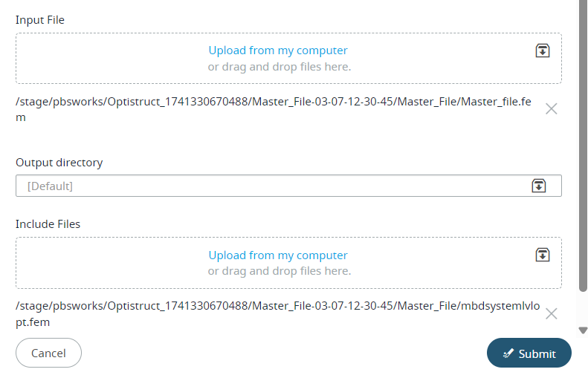
Task: Remove the Master_file.fem input file entry
Action: [551, 109]
